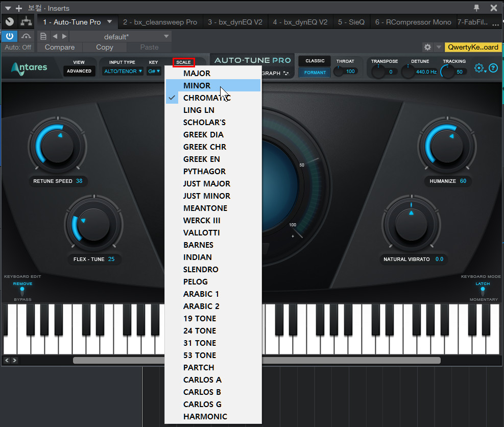Click HUMANIZE value 60
The width and height of the screenshot is (504, 427).
click(x=463, y=181)
